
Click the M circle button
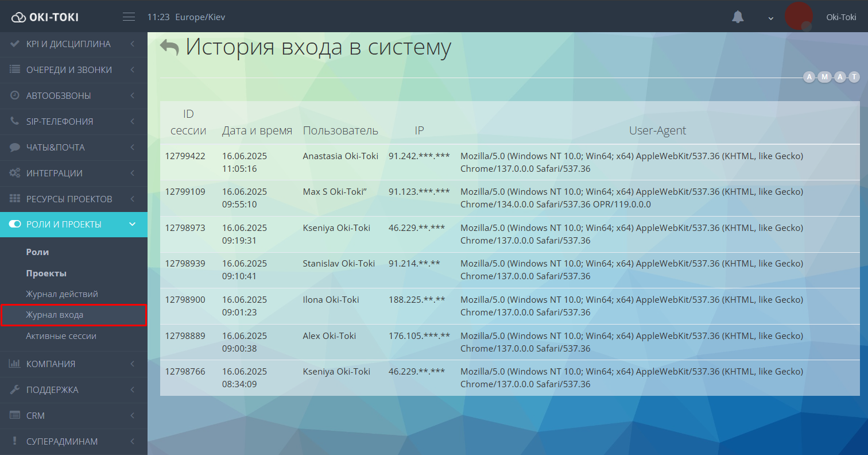[824, 77]
